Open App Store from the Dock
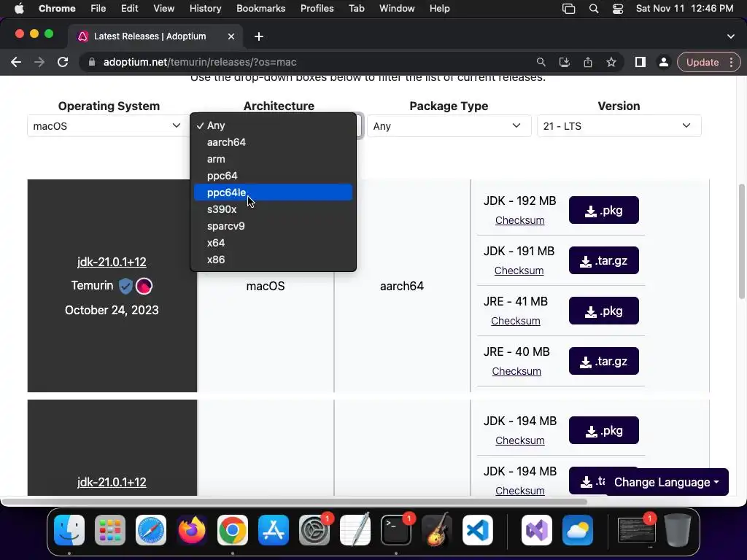The width and height of the screenshot is (747, 560). [x=274, y=530]
